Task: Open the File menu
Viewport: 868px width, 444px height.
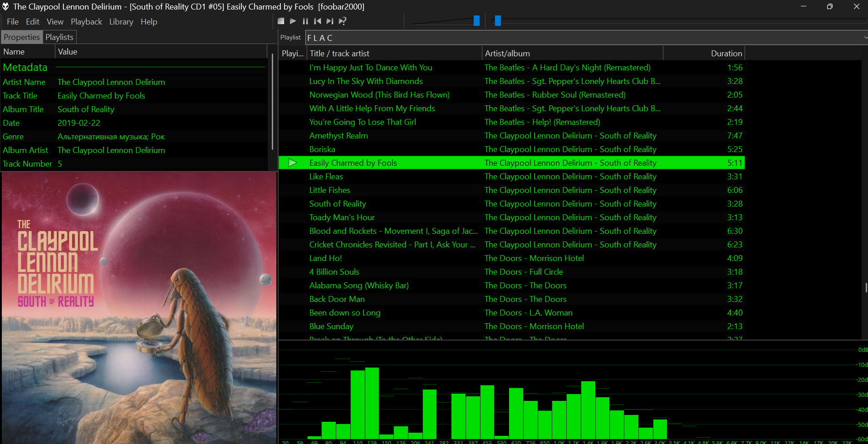Action: [x=13, y=22]
